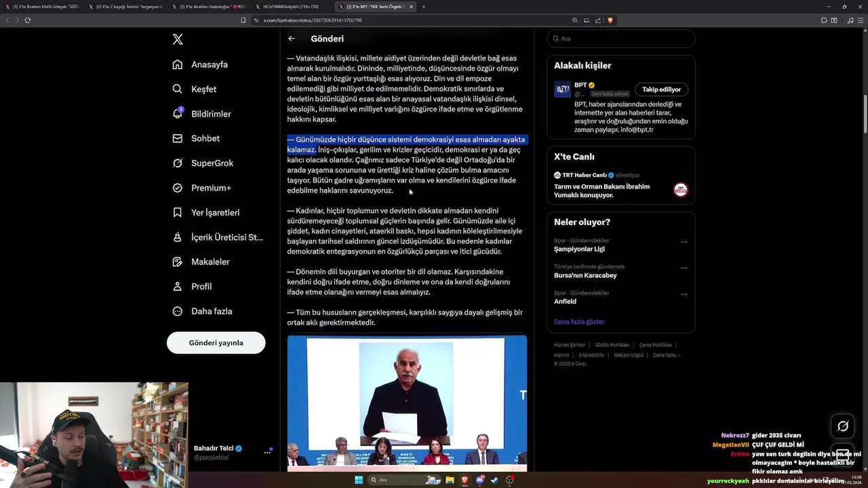This screenshot has height=488, width=868.
Task: Switch to HC3zTWAWIAAjmbV image tab
Action: pyautogui.click(x=292, y=7)
